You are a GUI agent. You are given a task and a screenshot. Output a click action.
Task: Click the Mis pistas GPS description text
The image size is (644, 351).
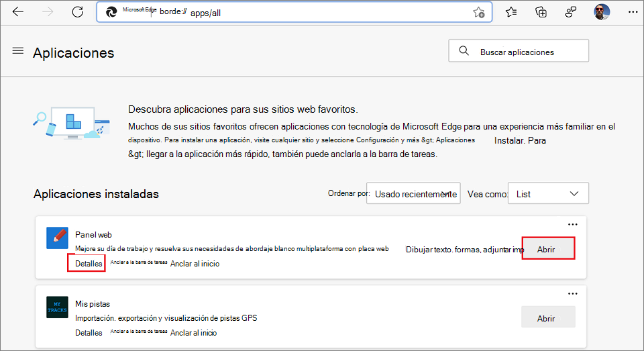pyautogui.click(x=166, y=317)
